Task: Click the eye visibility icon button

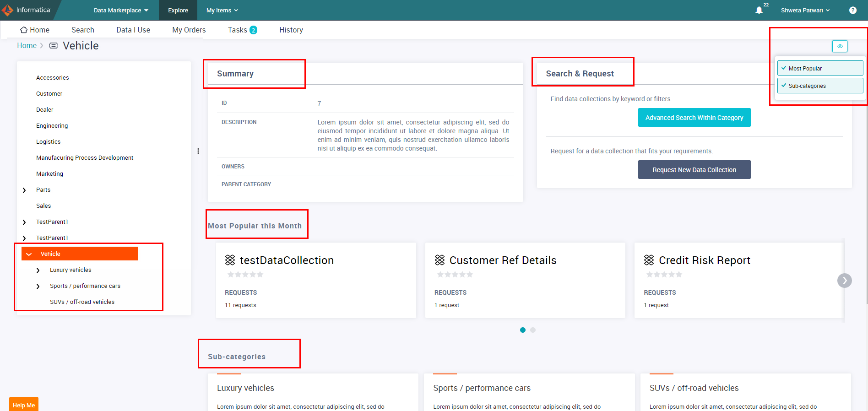Action: click(x=840, y=46)
